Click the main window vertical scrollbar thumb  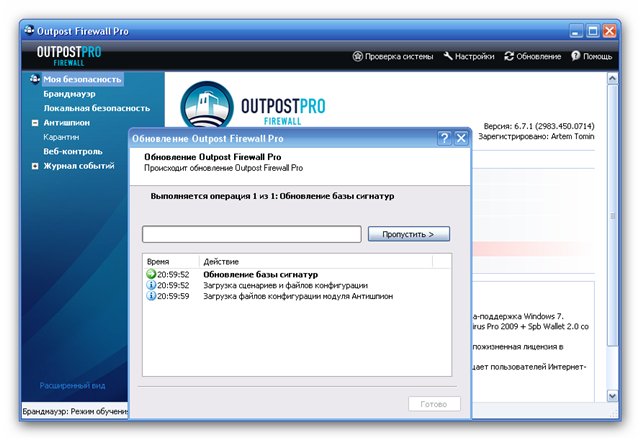pyautogui.click(x=612, y=216)
